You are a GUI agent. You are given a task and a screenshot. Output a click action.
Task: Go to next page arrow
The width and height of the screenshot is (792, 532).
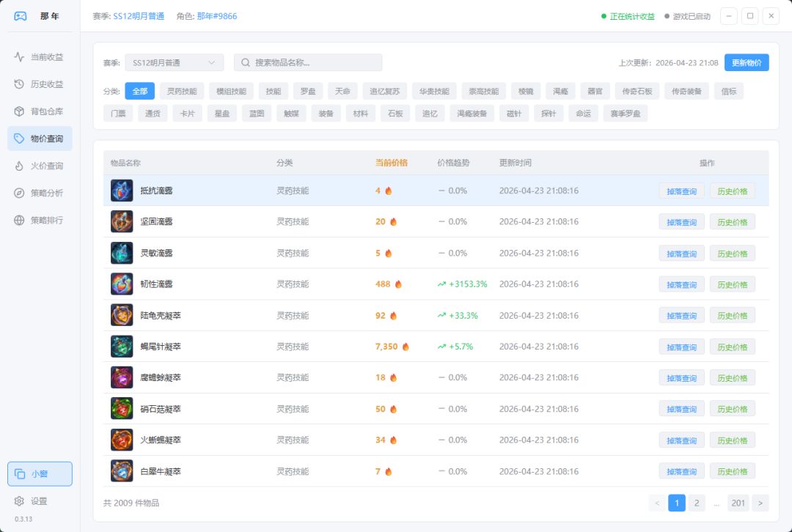(760, 503)
